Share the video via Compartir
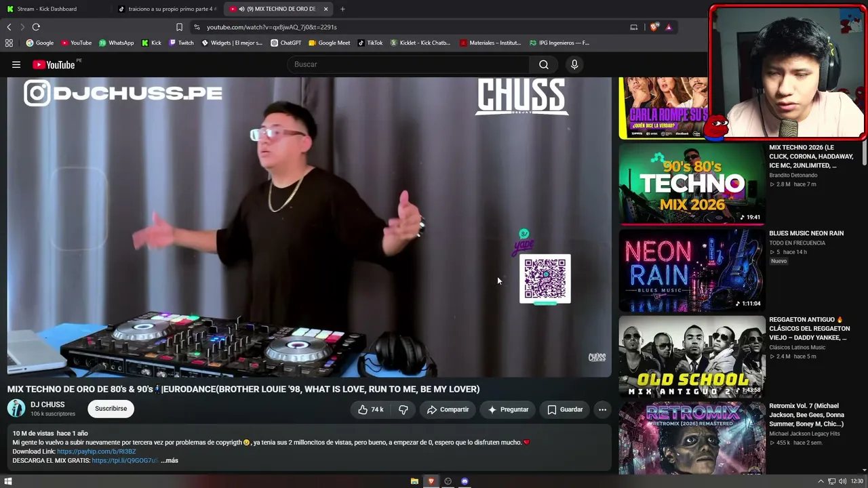Viewport: 868px width, 488px height. 448,409
